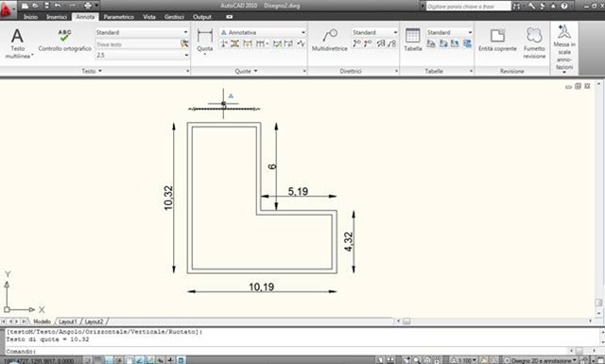The width and height of the screenshot is (605, 364).
Task: Click the keyword search box in title bar
Action: coord(469,7)
